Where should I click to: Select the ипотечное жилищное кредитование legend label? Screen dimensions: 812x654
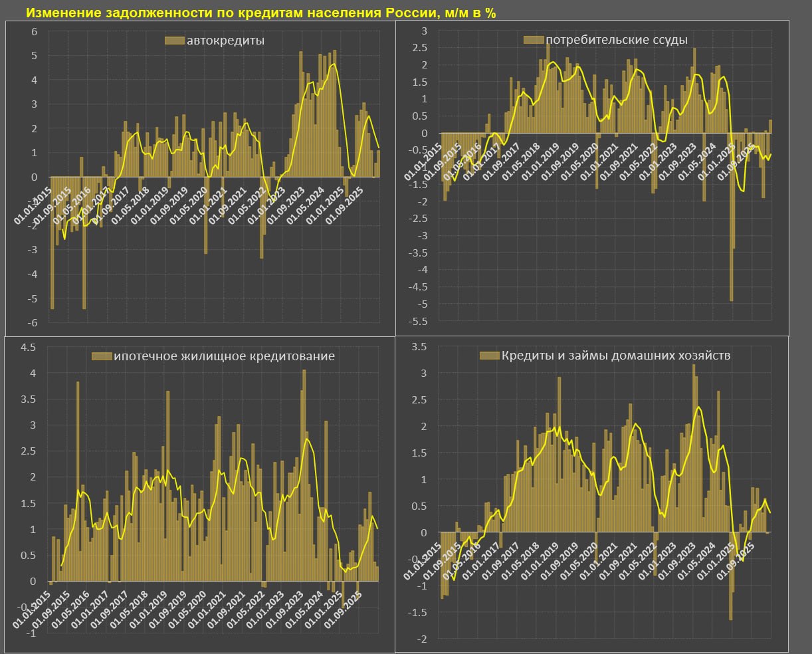[224, 356]
